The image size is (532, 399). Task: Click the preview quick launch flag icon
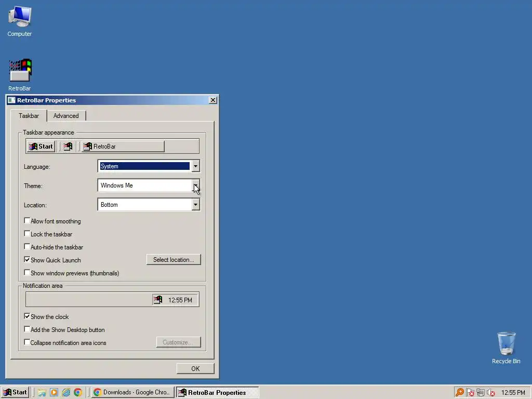pos(68,146)
